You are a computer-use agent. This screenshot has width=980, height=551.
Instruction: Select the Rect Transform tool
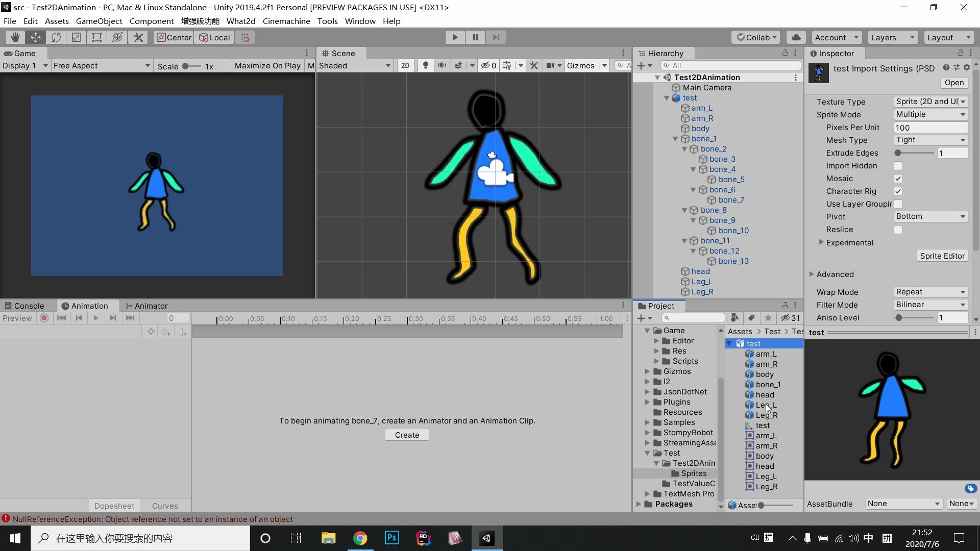(x=96, y=37)
